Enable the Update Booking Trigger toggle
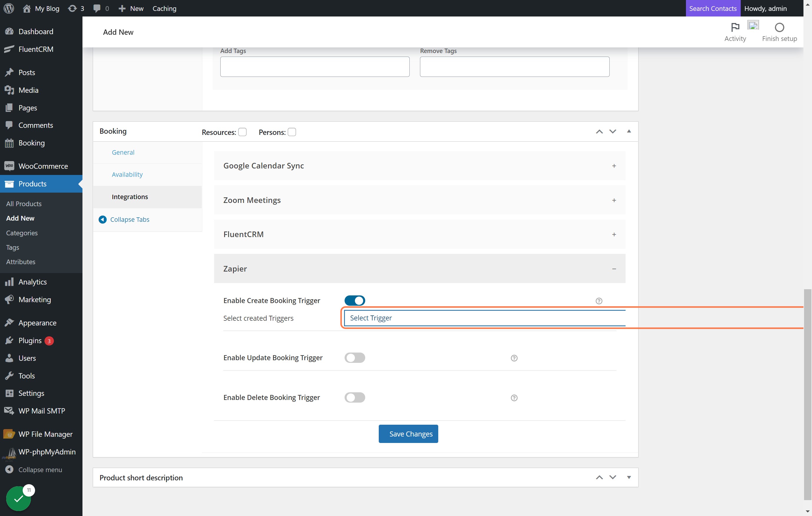 pos(355,358)
